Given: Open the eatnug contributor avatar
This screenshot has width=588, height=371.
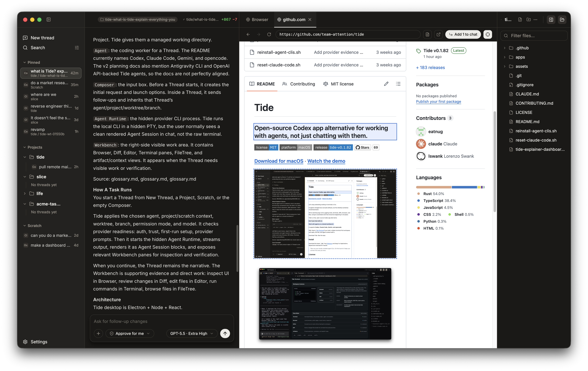Looking at the screenshot, I should pyautogui.click(x=421, y=132).
